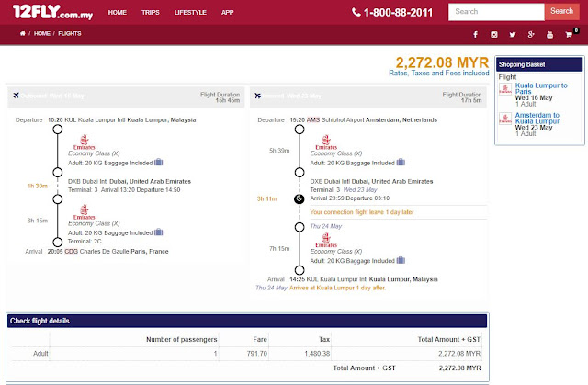Click the outbound flight airplane icon
This screenshot has height=385, width=588.
pyautogui.click(x=16, y=96)
